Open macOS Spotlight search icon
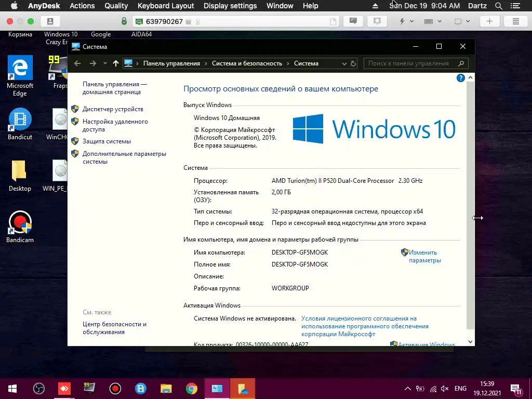The image size is (532, 399). pyautogui.click(x=498, y=6)
